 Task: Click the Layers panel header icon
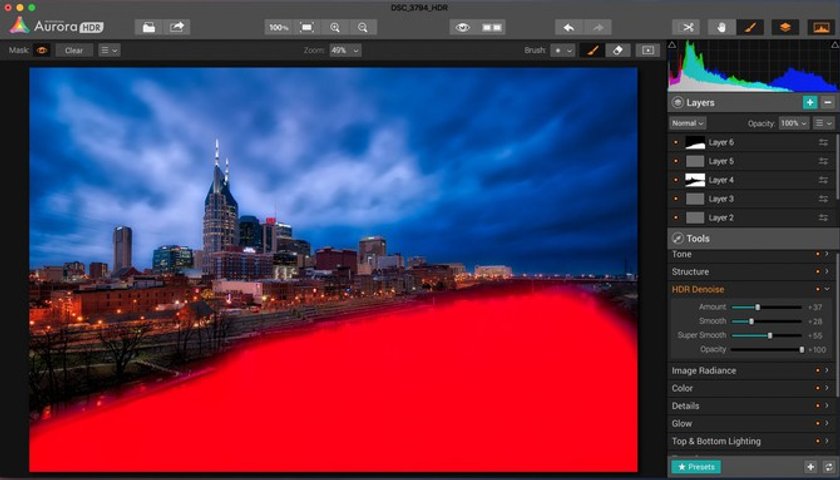[678, 102]
